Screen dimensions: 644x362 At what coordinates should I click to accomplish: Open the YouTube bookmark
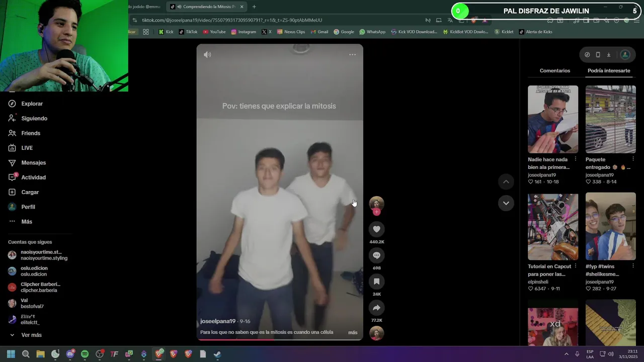[214, 32]
